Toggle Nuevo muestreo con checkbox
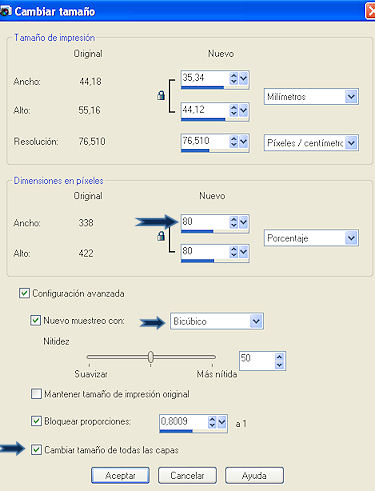The image size is (375, 491). 36,320
